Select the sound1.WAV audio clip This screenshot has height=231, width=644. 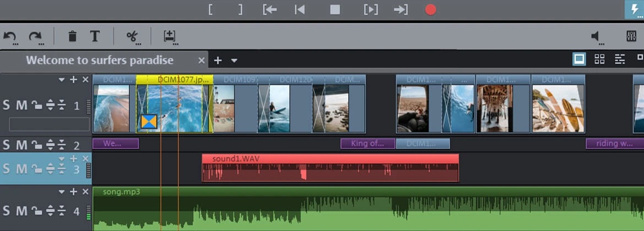pyautogui.click(x=330, y=168)
